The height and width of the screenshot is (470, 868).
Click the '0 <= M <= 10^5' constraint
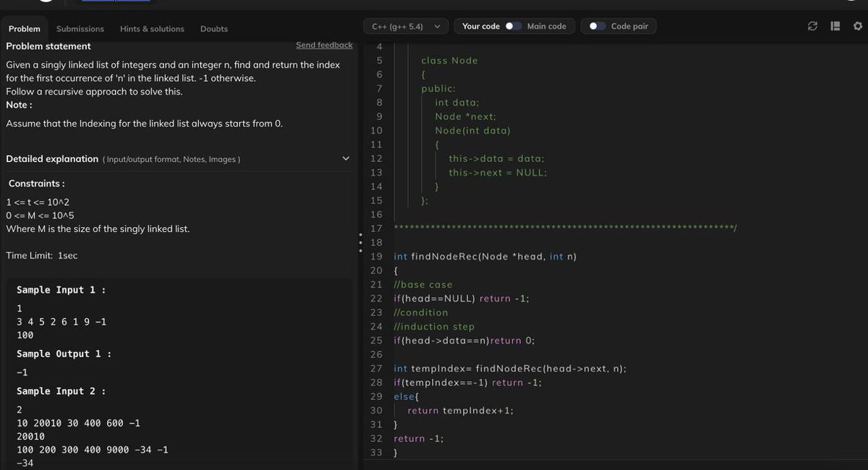[40, 215]
